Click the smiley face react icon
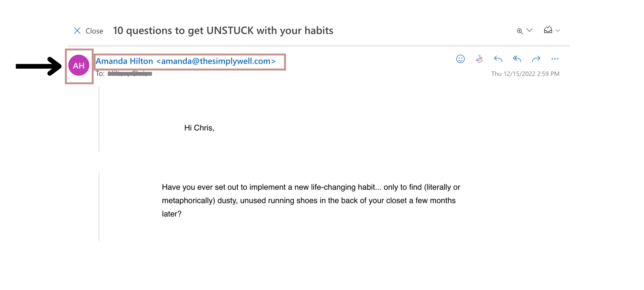The width and height of the screenshot is (644, 290). point(460,59)
